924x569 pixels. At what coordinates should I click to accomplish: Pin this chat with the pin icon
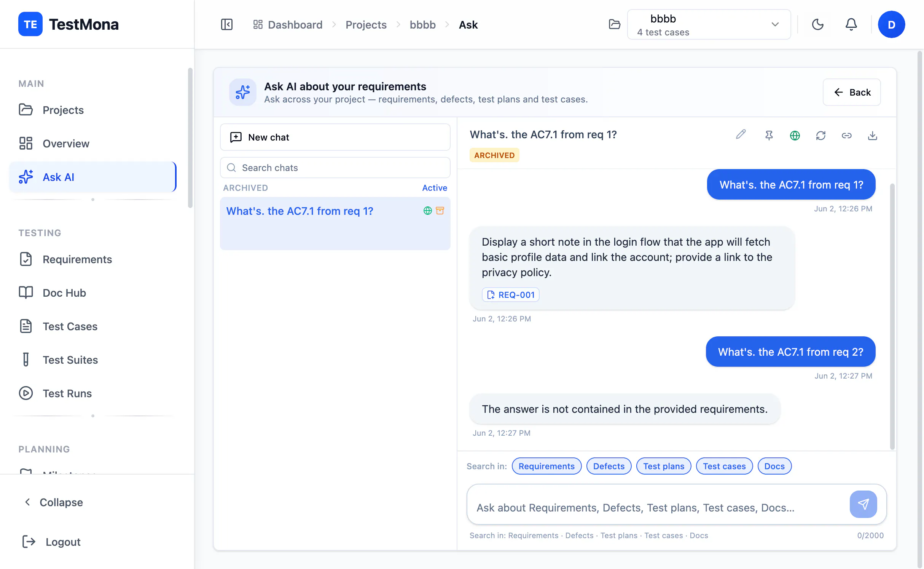click(769, 136)
